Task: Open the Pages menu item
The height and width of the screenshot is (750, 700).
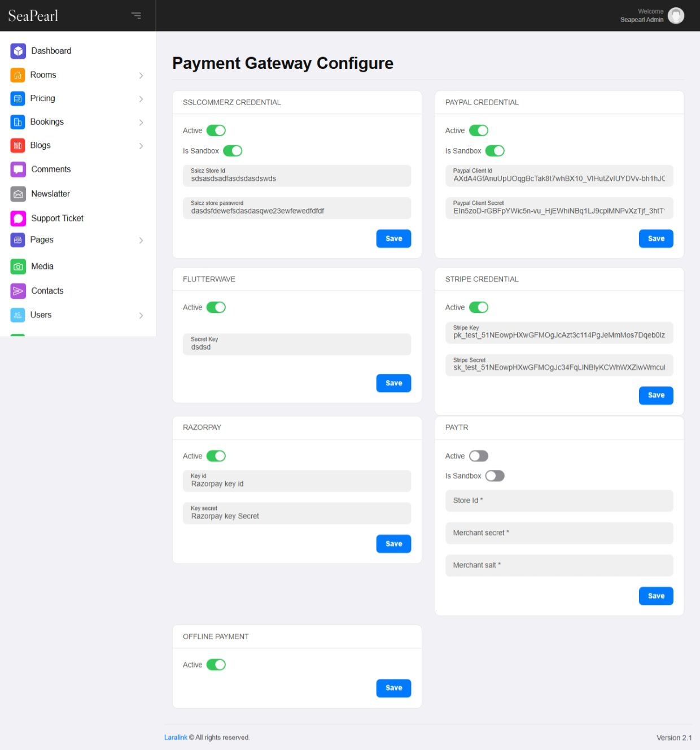Action: [42, 240]
